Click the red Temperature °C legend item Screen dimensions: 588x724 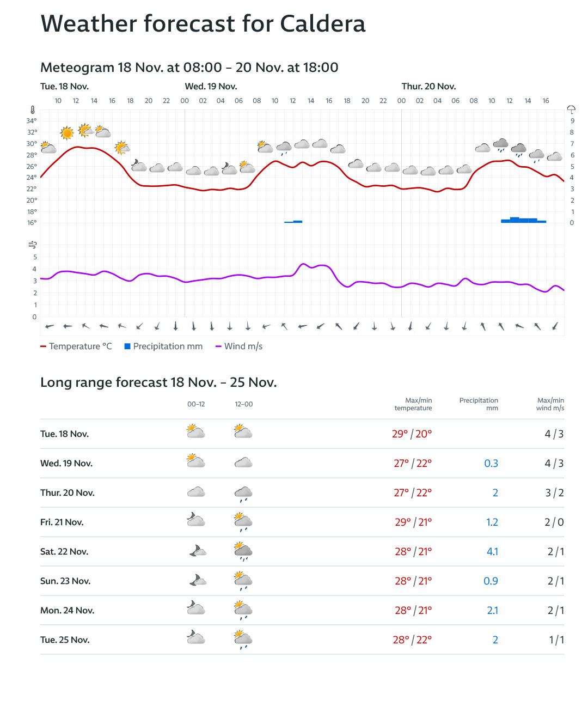[x=76, y=346]
